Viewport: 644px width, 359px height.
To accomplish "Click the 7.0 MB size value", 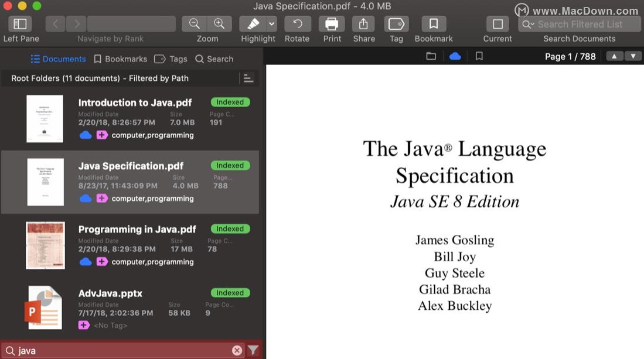I will point(182,122).
